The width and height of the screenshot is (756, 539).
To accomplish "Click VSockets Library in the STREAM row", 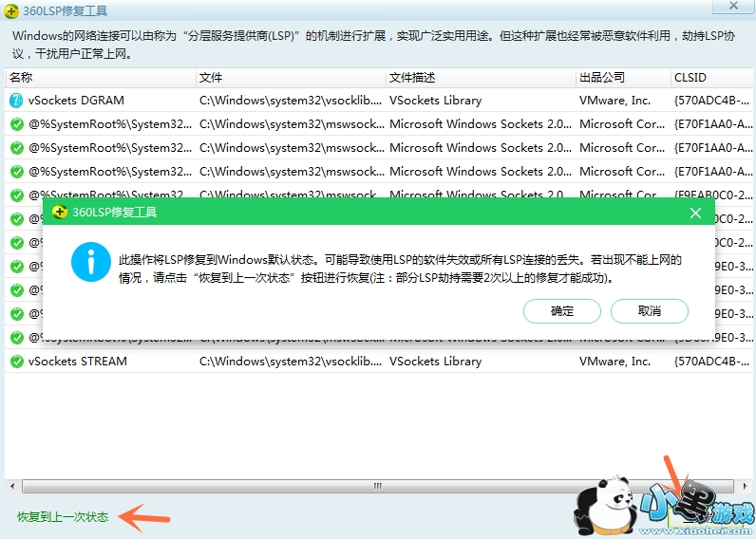I will click(x=435, y=362).
